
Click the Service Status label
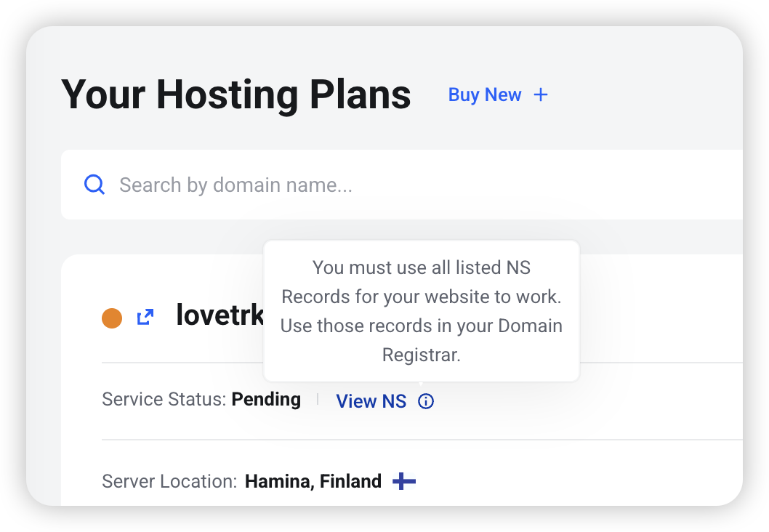164,400
